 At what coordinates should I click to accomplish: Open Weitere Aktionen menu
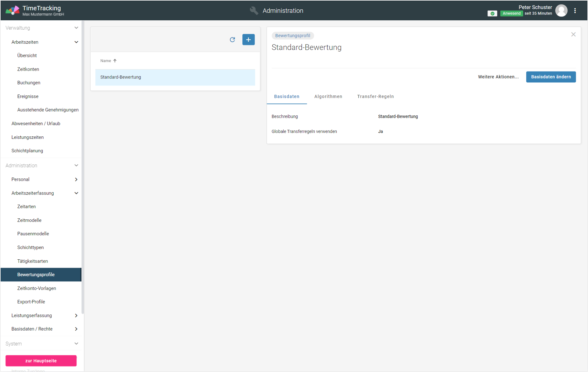pos(498,77)
